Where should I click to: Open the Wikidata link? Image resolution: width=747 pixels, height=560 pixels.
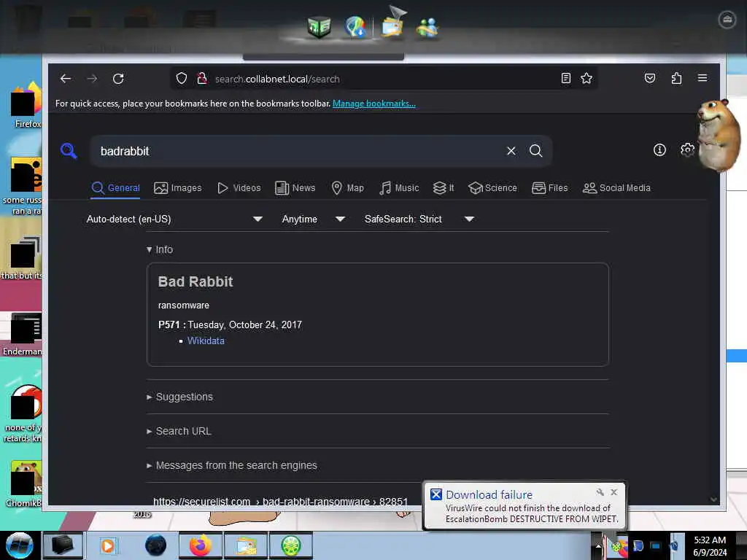pos(206,341)
